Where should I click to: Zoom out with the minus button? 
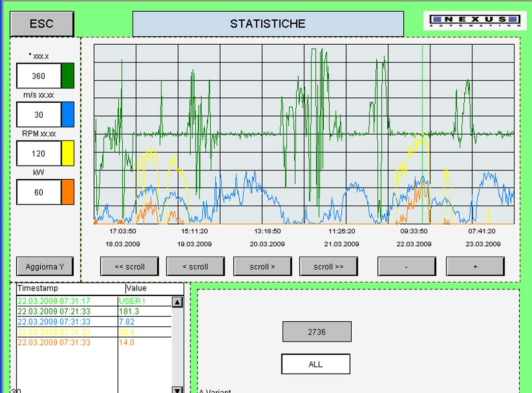tap(406, 267)
